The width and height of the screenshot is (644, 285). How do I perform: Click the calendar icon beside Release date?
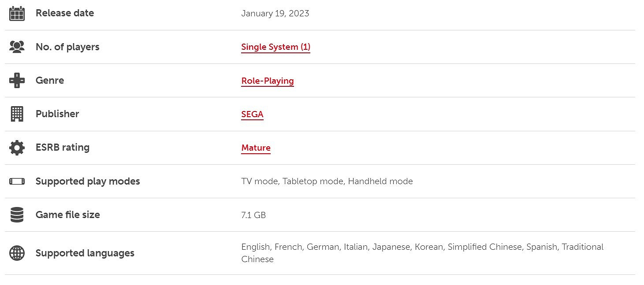[x=17, y=14]
